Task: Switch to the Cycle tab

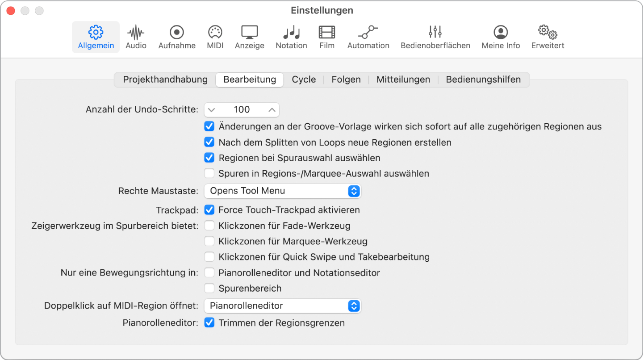Action: [304, 79]
